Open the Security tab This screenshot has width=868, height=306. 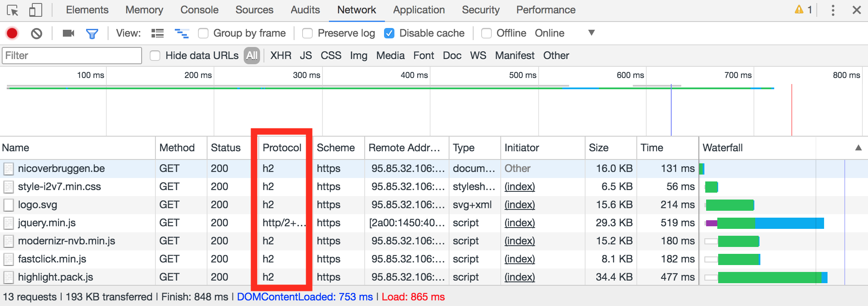coord(480,10)
